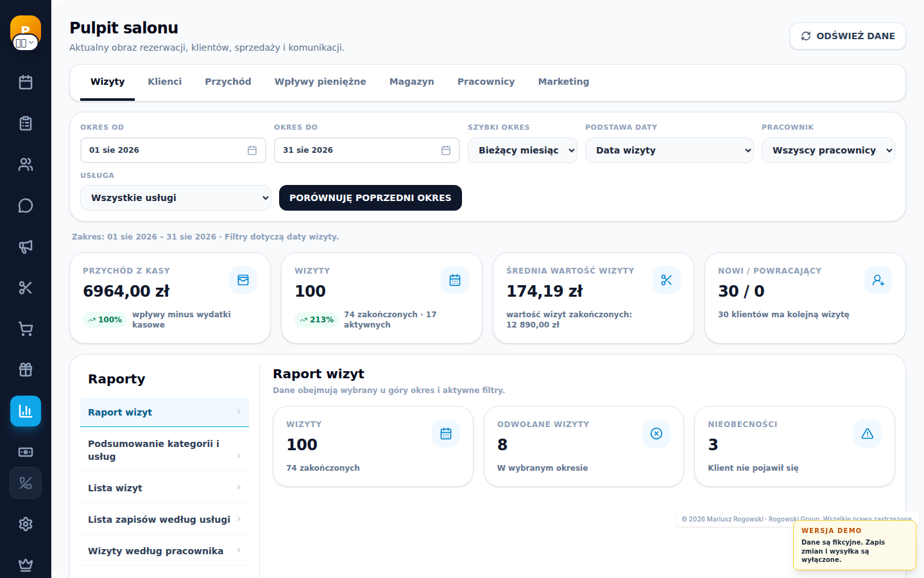The height and width of the screenshot is (578, 924).
Task: Expand the Usługa dropdown
Action: click(x=176, y=198)
